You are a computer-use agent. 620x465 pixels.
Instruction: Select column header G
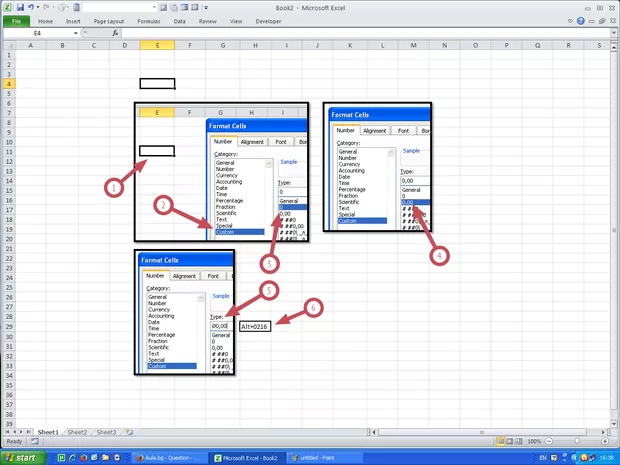pyautogui.click(x=221, y=46)
